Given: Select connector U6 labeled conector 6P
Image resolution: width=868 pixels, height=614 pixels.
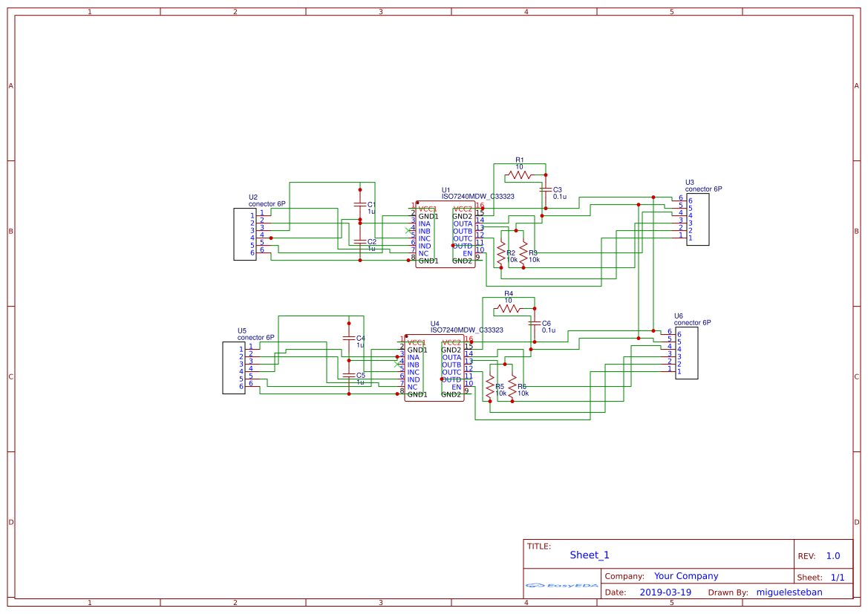Looking at the screenshot, I should pyautogui.click(x=687, y=354).
